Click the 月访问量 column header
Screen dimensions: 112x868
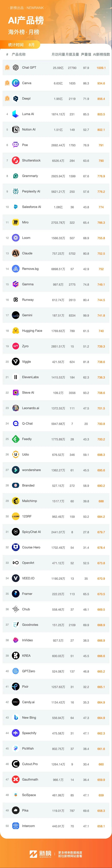point(58,54)
